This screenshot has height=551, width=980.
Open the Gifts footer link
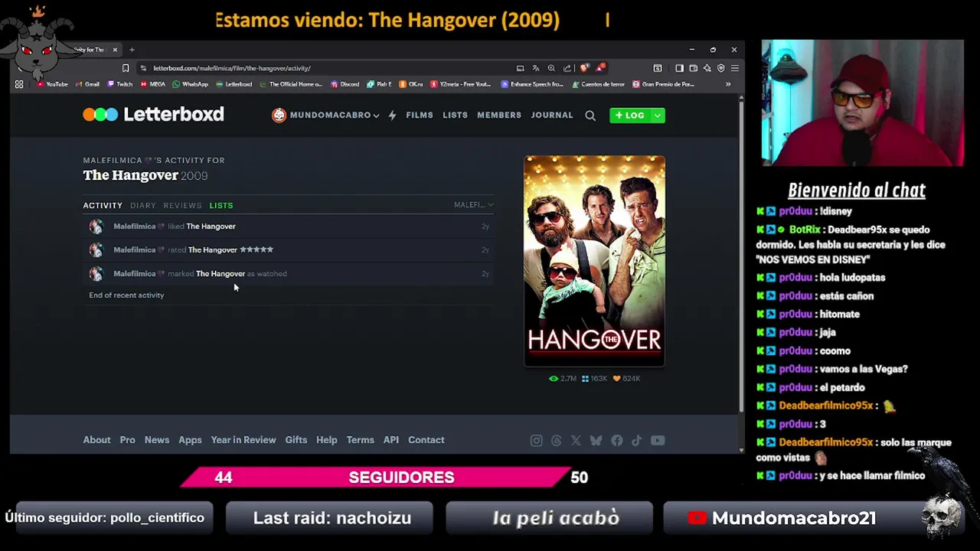coord(296,440)
